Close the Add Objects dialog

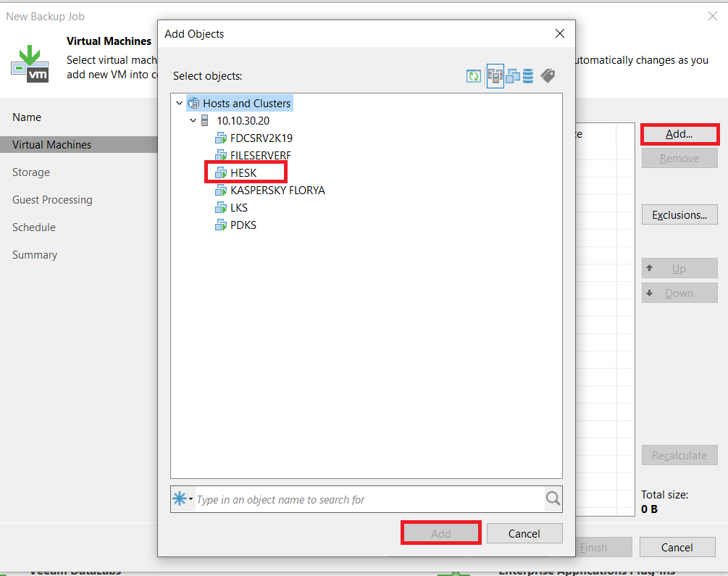tap(559, 34)
